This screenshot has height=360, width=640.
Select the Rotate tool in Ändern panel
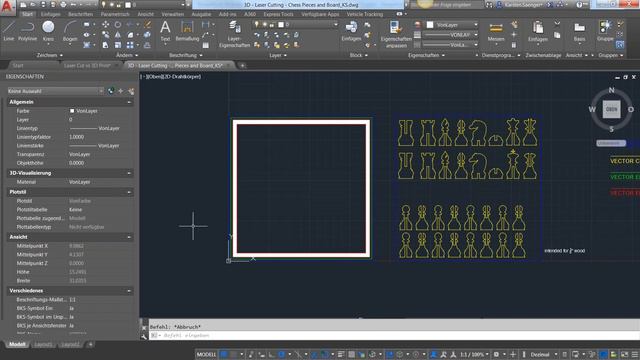click(x=118, y=24)
